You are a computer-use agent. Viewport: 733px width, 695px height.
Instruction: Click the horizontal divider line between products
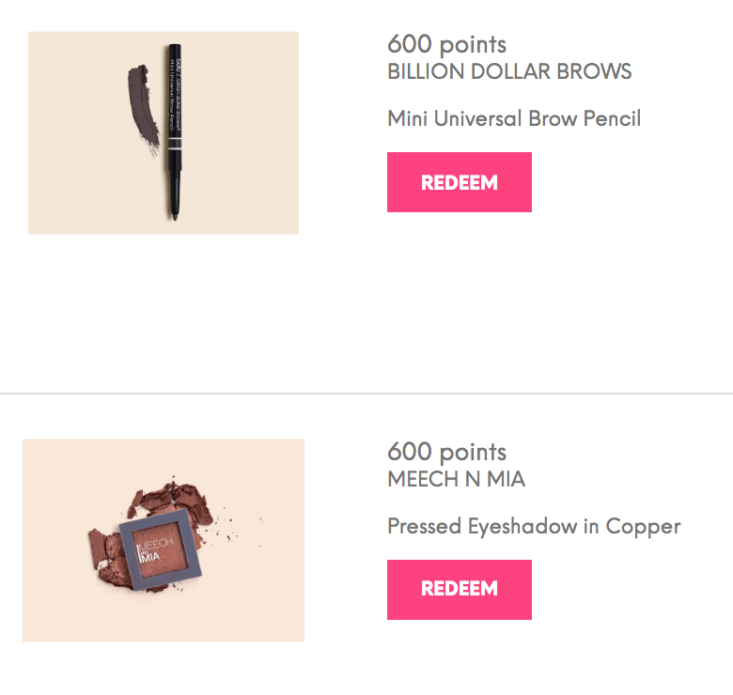point(366,394)
